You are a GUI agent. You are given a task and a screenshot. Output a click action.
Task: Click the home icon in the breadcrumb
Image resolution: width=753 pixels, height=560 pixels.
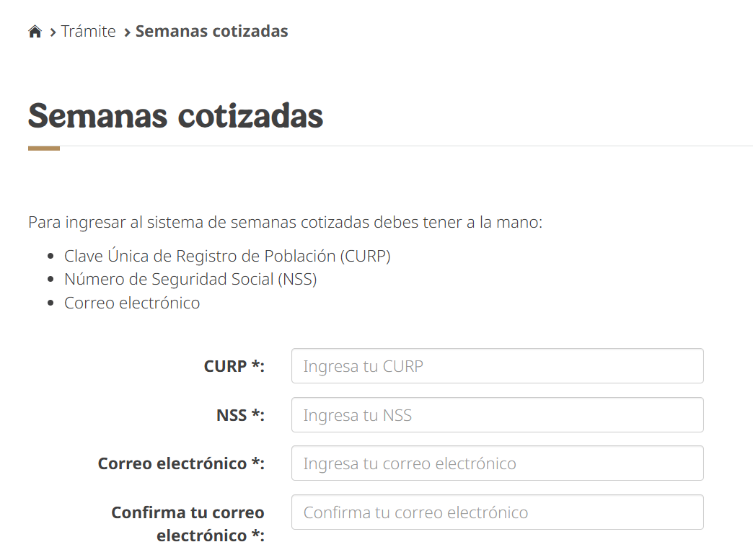pyautogui.click(x=35, y=32)
